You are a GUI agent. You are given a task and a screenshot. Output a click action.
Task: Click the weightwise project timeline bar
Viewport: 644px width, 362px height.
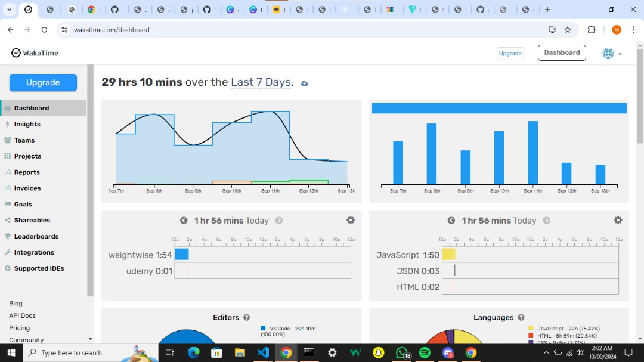click(181, 254)
